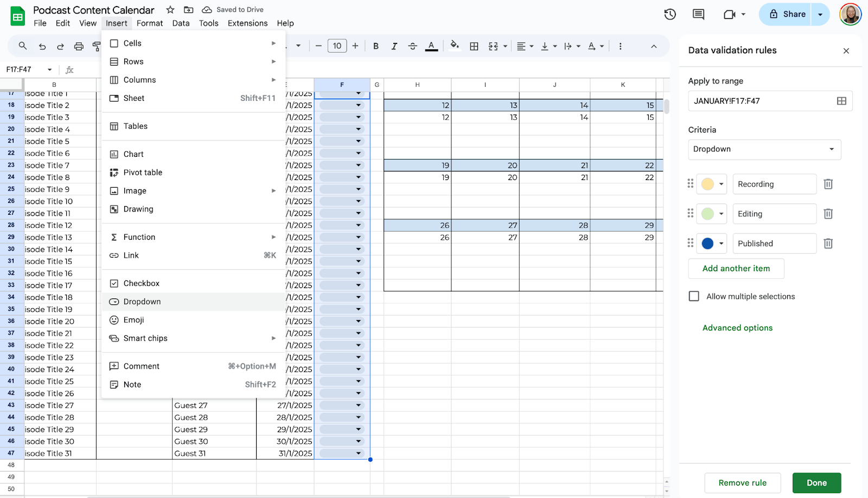The width and height of the screenshot is (868, 498).
Task: Apply merge cells
Action: [x=493, y=46]
